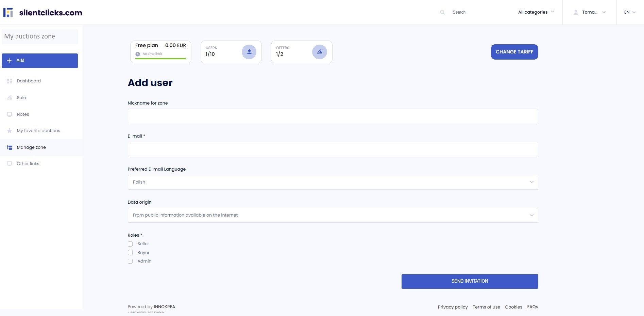The image size is (644, 316).
Task: Check the Admin role checkbox
Action: (130, 261)
